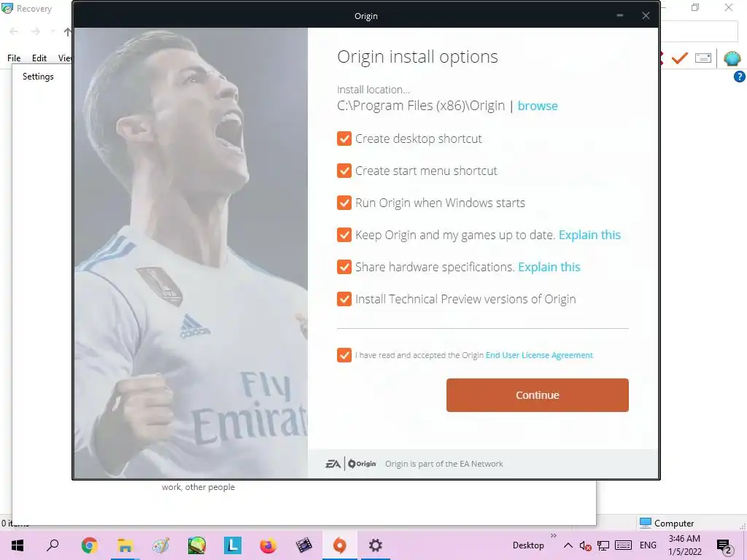Image resolution: width=747 pixels, height=560 pixels.
Task: Open File Explorer from taskbar
Action: pos(125,545)
